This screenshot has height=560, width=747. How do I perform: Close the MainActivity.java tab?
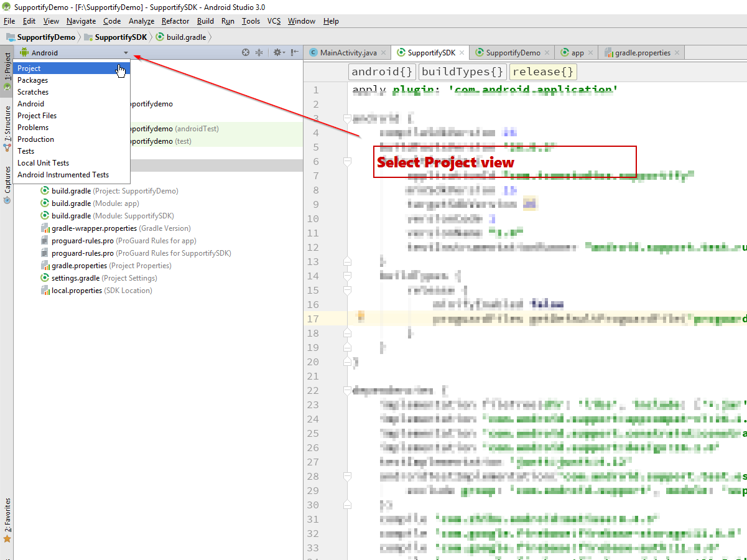point(383,53)
